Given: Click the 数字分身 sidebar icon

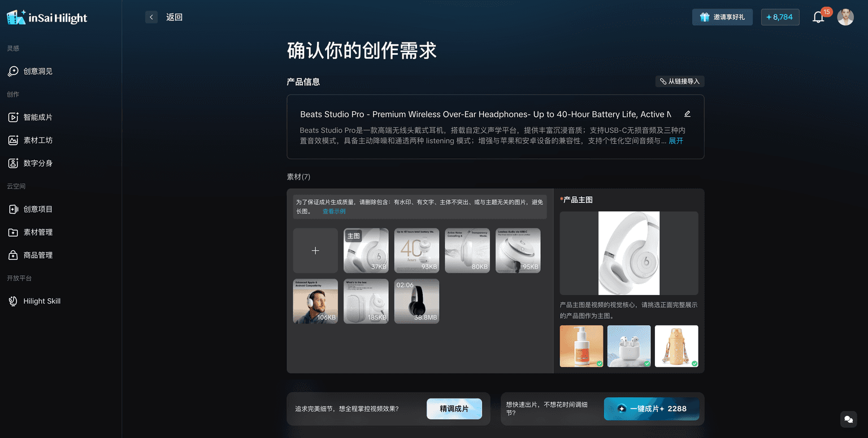Looking at the screenshot, I should coord(13,163).
